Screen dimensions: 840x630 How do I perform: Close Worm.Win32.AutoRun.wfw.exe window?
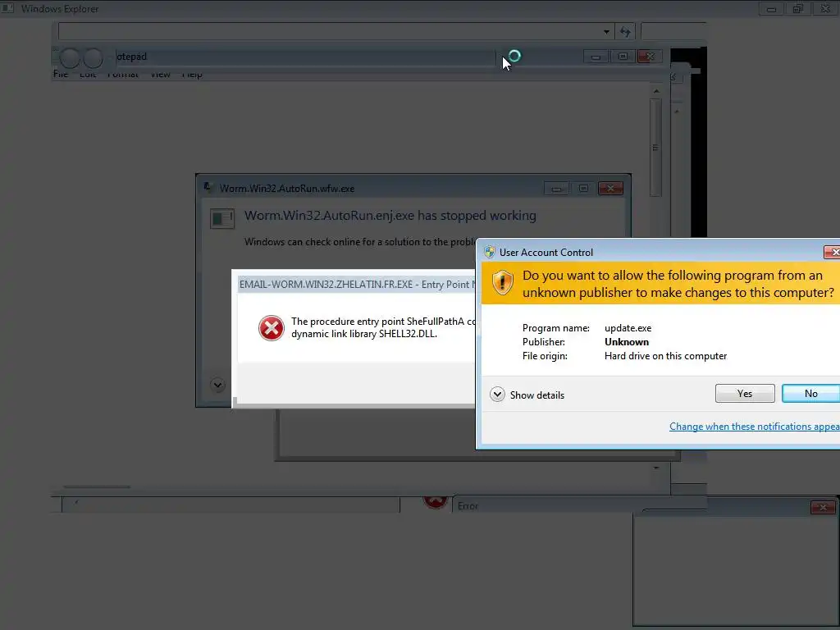coord(610,188)
